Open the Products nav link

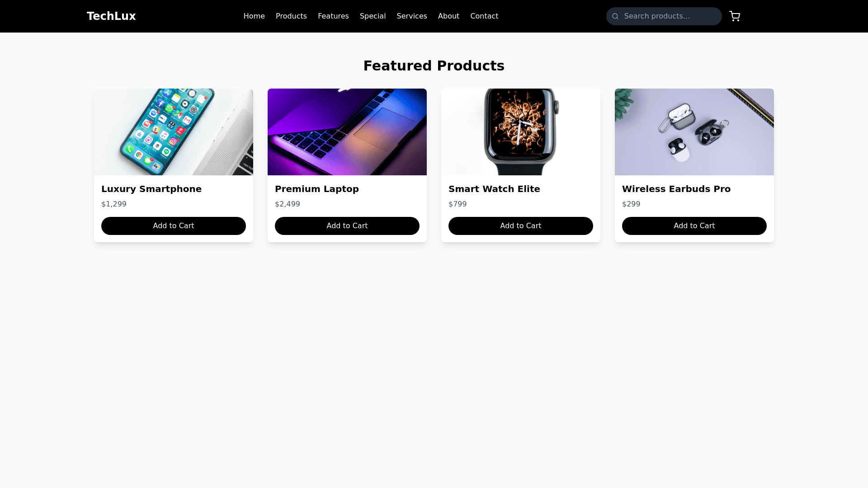(x=291, y=16)
